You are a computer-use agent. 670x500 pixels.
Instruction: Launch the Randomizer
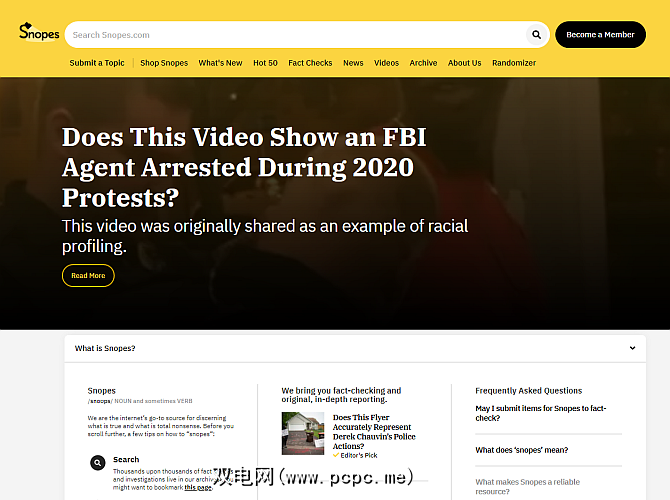(x=514, y=63)
